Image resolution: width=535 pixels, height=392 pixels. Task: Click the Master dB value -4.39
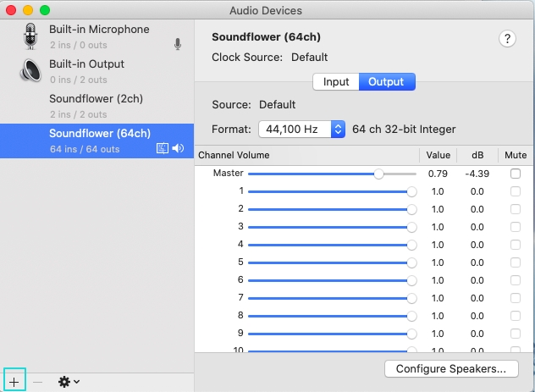477,174
